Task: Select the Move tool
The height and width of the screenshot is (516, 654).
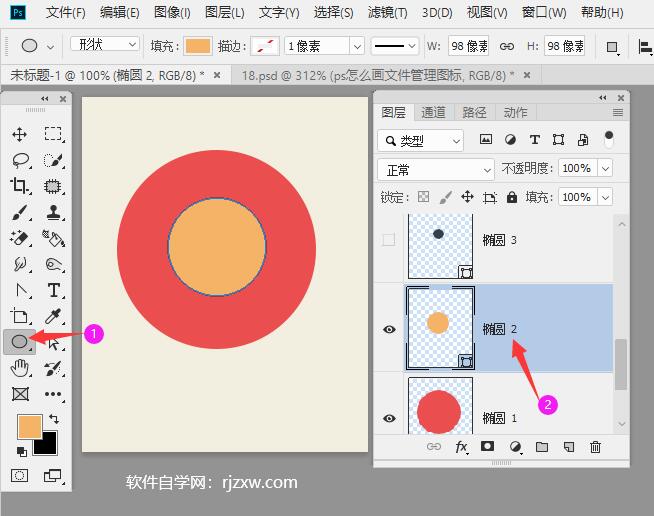Action: pos(20,134)
